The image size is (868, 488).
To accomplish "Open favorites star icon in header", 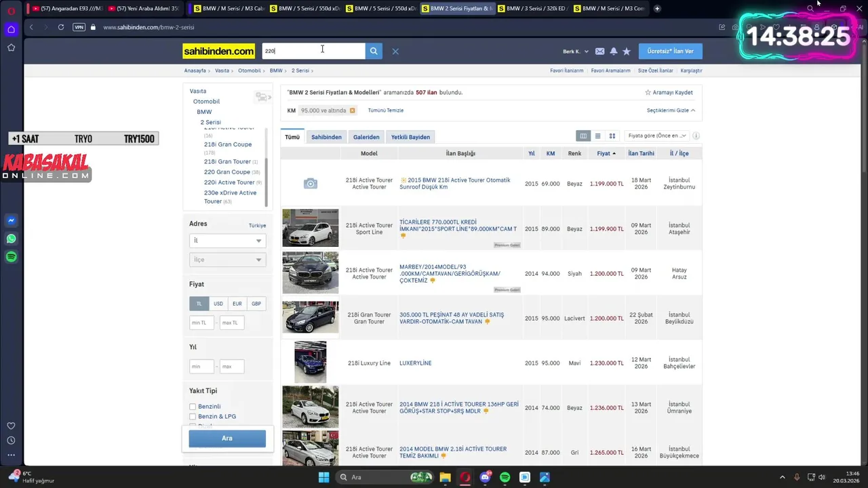I will 627,52.
